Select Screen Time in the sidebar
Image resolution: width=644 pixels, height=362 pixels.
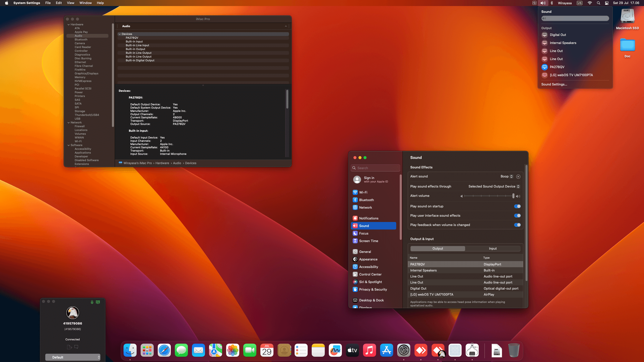pyautogui.click(x=368, y=241)
